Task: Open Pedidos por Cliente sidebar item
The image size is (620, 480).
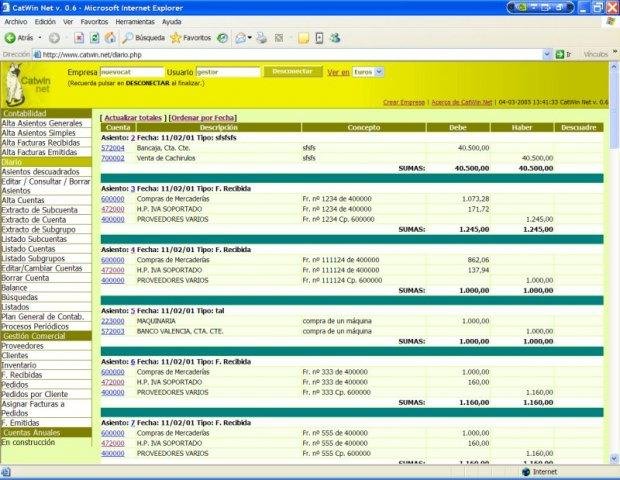Action: click(x=35, y=394)
